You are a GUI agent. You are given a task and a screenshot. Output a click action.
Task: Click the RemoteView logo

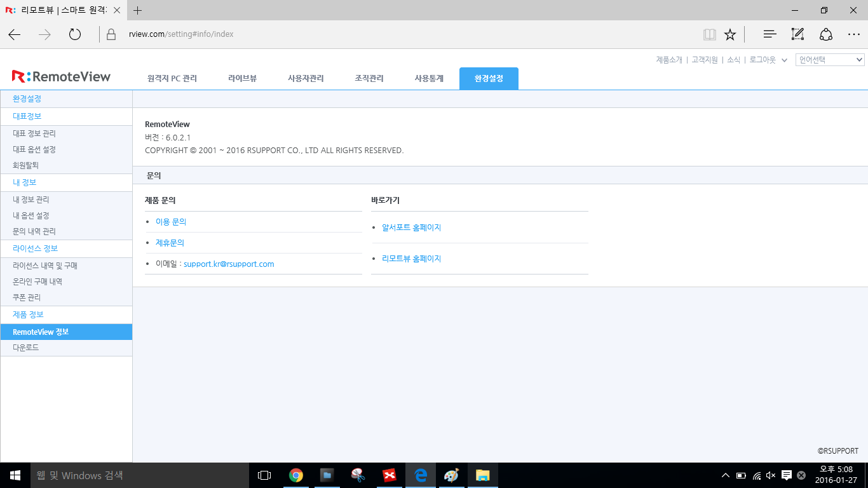61,77
